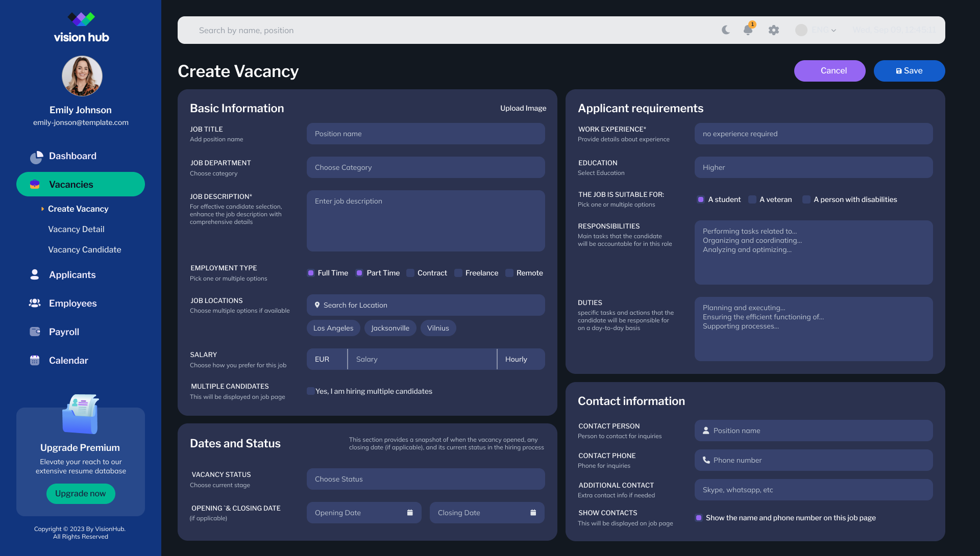
Task: Click the Search for Location field
Action: [x=426, y=305]
